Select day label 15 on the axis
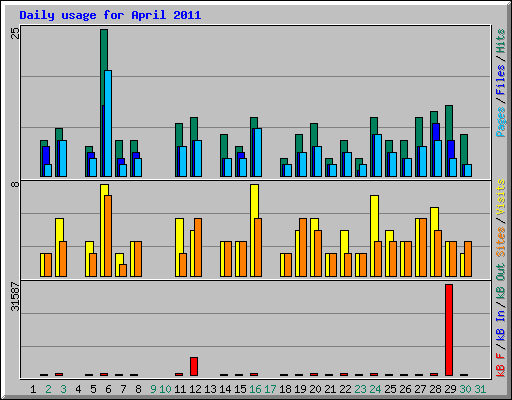 tap(240, 389)
